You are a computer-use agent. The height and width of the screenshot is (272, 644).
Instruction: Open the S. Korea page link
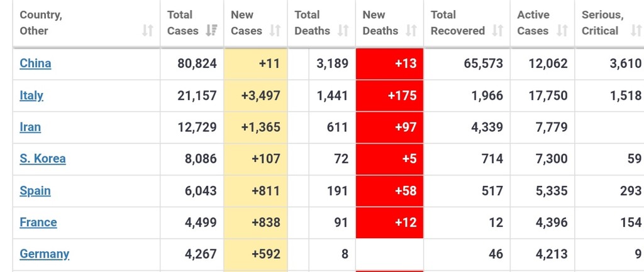coord(43,159)
